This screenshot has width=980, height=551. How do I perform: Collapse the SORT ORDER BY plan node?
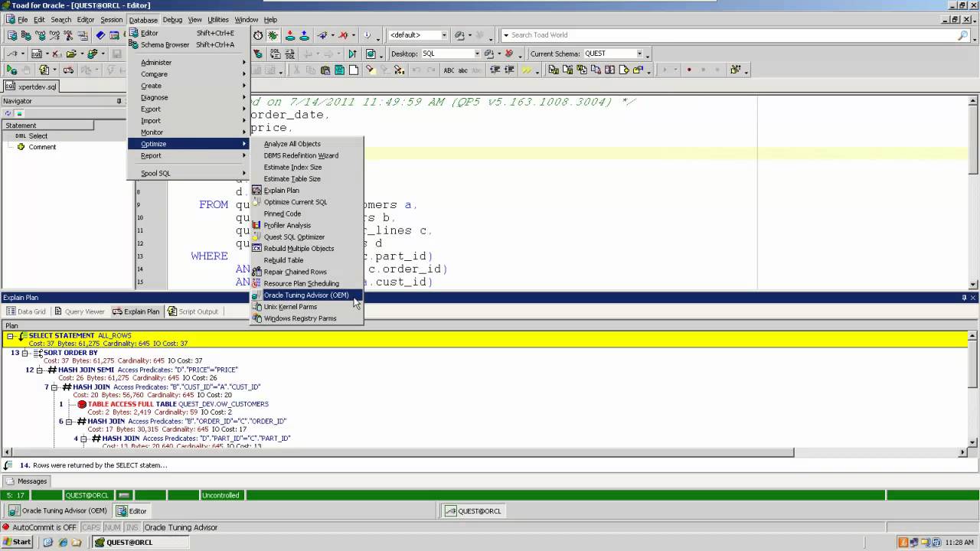coord(25,353)
